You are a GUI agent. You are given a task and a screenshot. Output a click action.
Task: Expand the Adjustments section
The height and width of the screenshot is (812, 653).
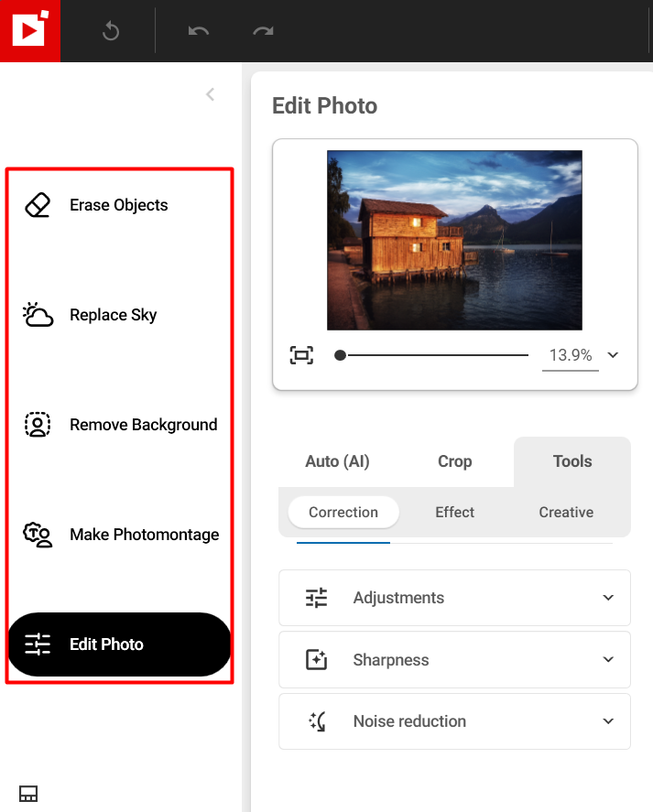point(607,598)
